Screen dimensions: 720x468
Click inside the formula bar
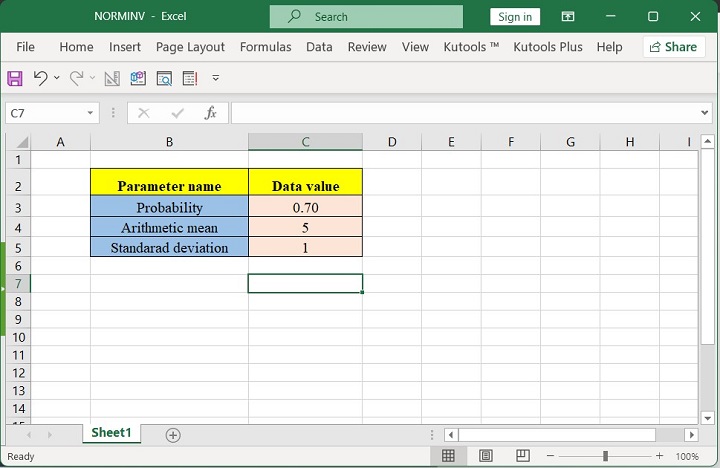click(465, 113)
